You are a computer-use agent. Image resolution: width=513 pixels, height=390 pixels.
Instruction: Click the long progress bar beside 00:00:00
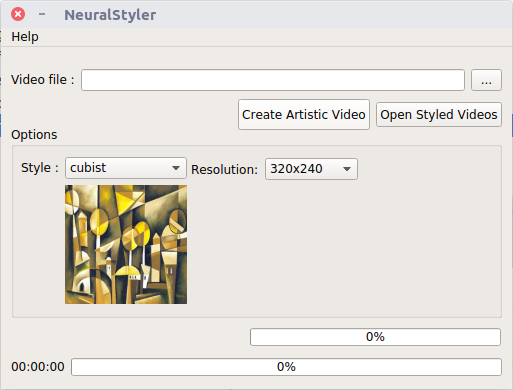pyautogui.click(x=286, y=367)
